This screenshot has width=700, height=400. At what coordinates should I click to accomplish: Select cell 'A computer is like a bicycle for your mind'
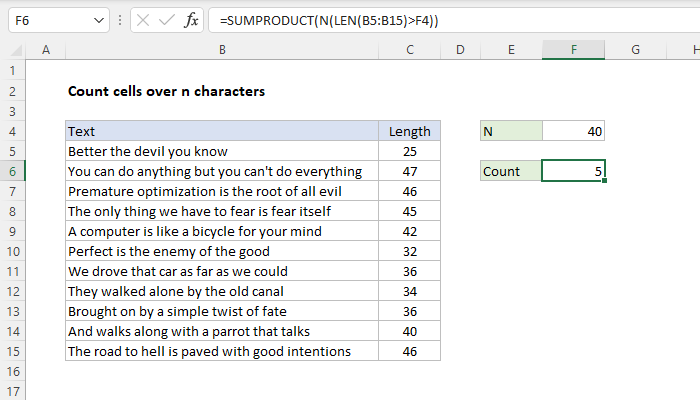coord(222,231)
